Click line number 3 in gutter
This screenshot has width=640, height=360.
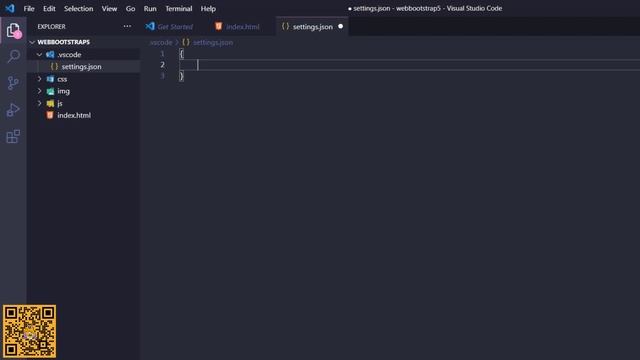click(x=162, y=76)
